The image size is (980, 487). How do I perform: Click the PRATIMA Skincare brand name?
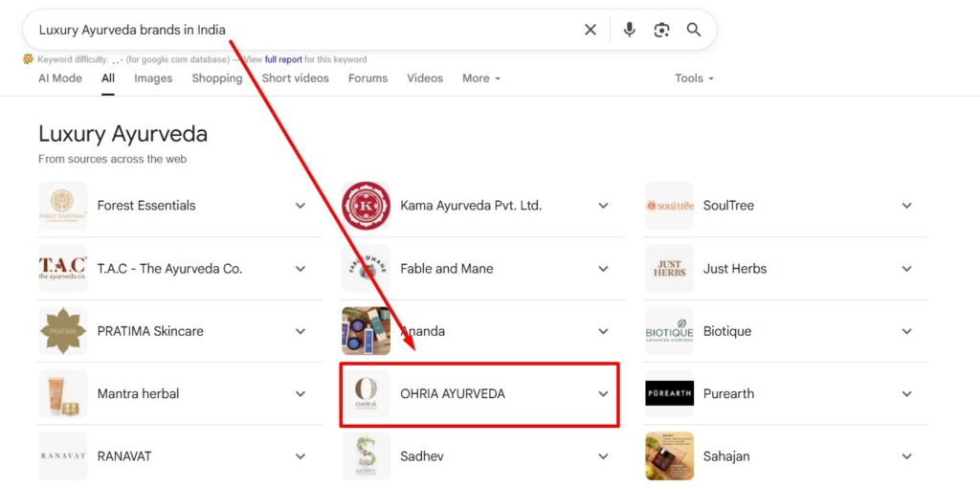[150, 331]
